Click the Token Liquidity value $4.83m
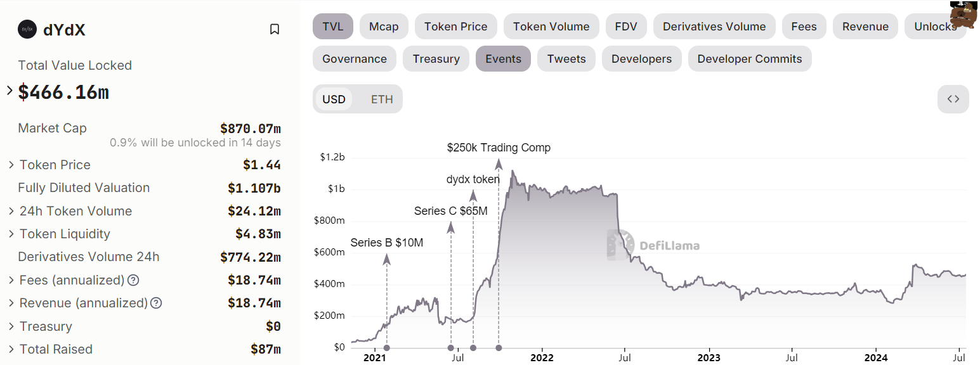 pos(258,234)
